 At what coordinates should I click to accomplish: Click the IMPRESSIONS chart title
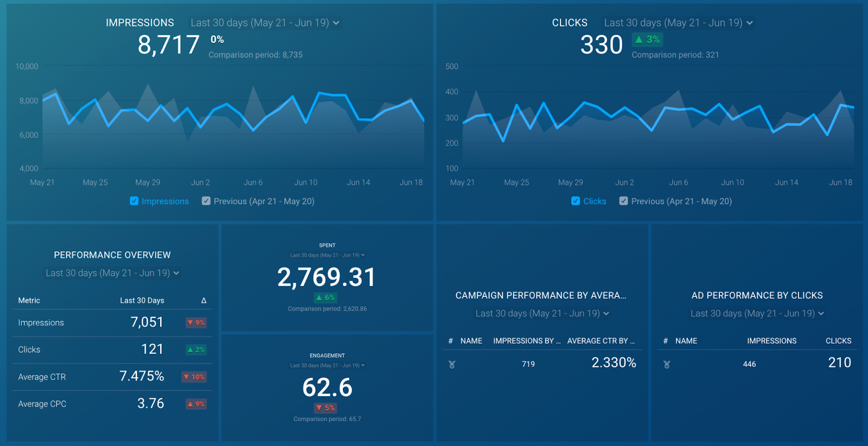[140, 23]
